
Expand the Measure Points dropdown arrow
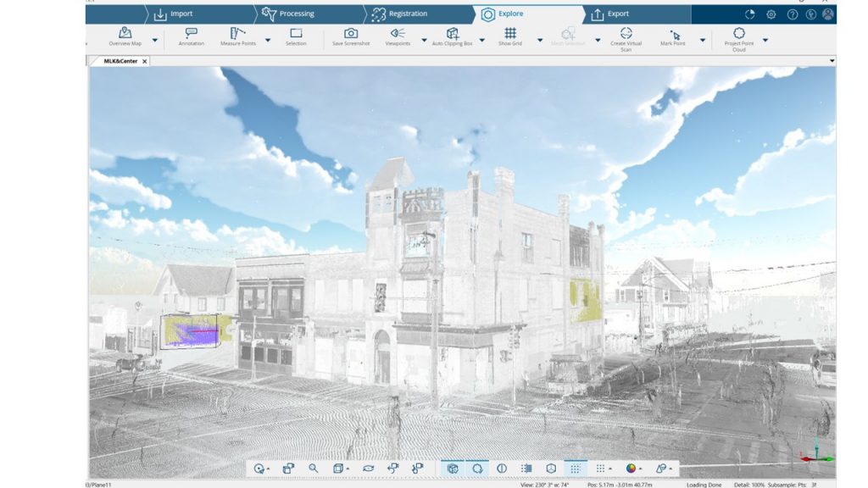coord(267,39)
